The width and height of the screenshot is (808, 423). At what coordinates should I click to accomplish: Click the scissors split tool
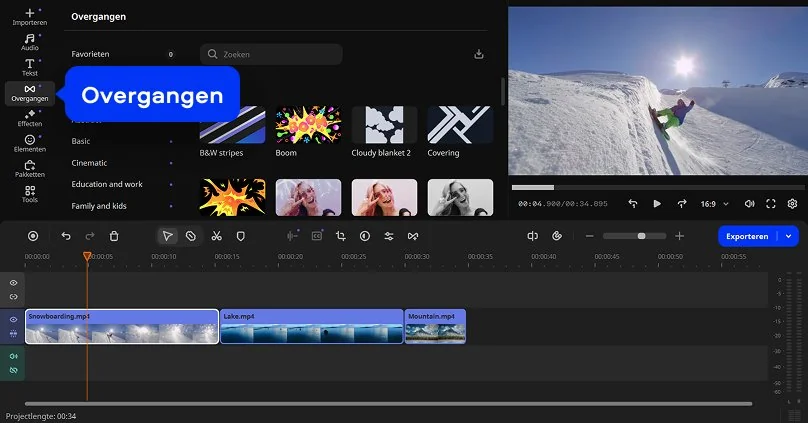pyautogui.click(x=215, y=236)
